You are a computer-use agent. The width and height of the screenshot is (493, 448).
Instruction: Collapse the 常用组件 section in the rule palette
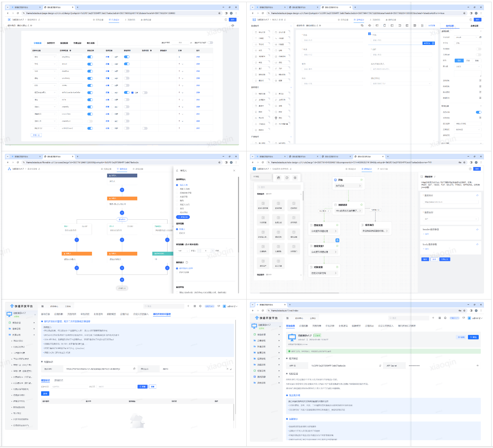(301, 194)
